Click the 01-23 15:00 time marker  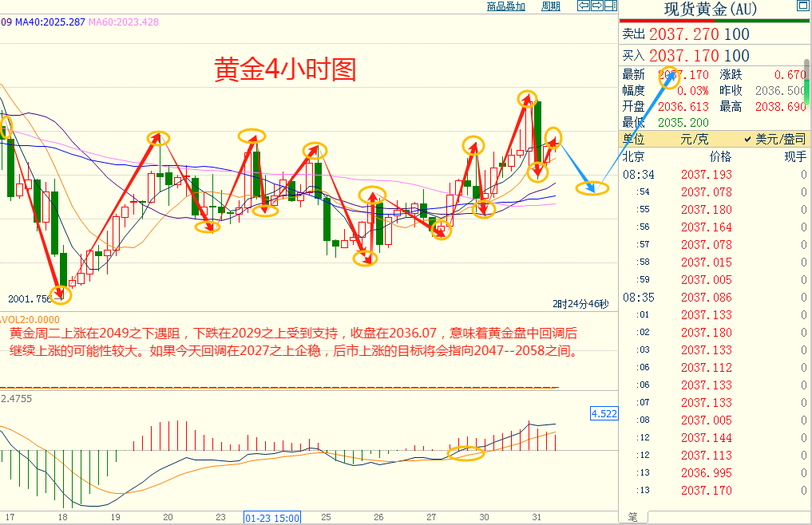point(272,518)
